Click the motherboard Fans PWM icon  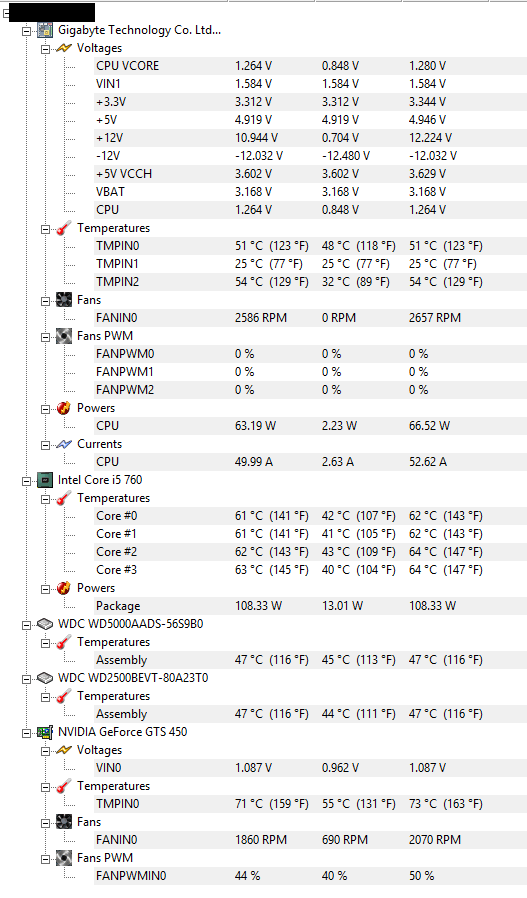click(64, 336)
